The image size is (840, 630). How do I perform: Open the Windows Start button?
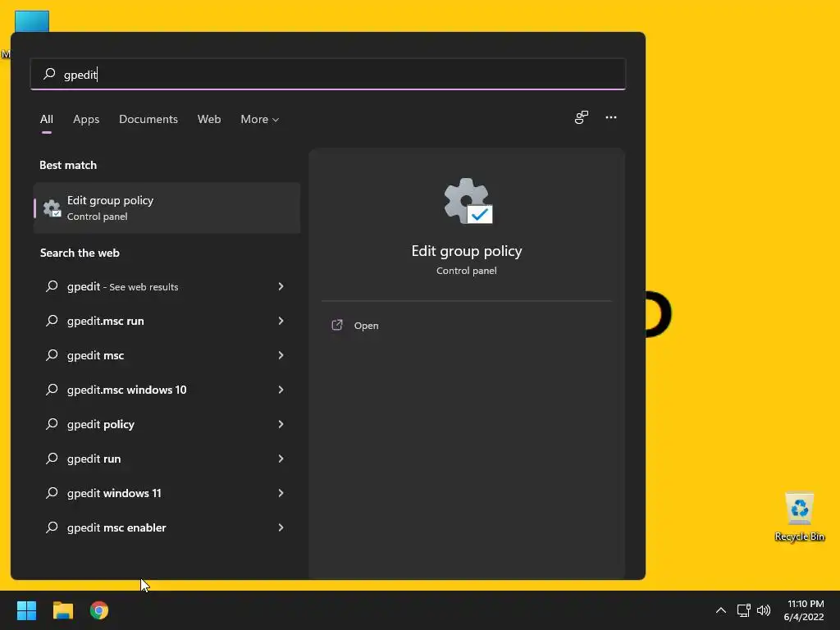click(26, 610)
